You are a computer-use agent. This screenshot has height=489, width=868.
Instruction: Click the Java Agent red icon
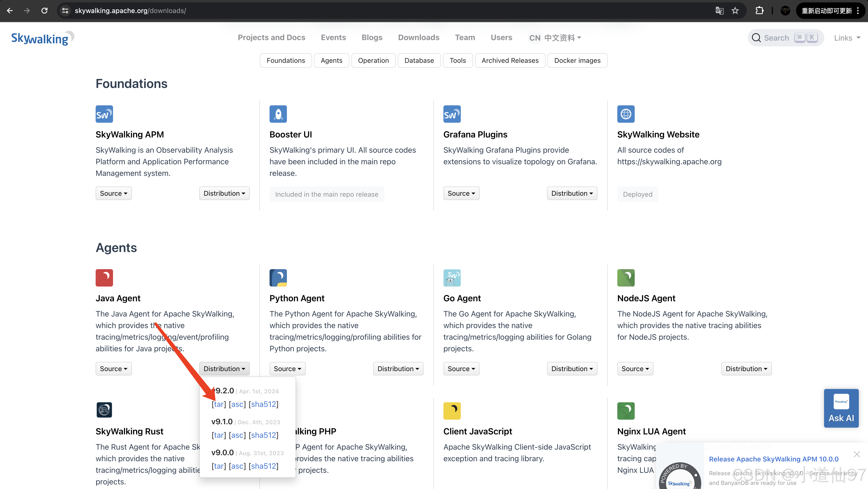tap(104, 278)
